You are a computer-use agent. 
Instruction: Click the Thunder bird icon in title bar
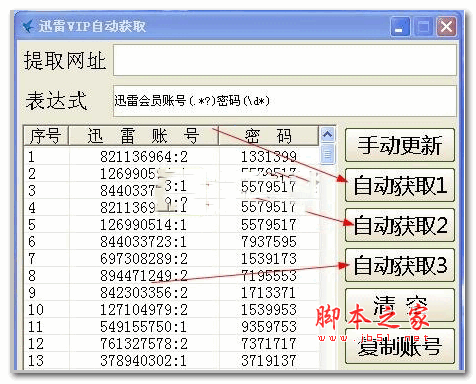pyautogui.click(x=28, y=26)
